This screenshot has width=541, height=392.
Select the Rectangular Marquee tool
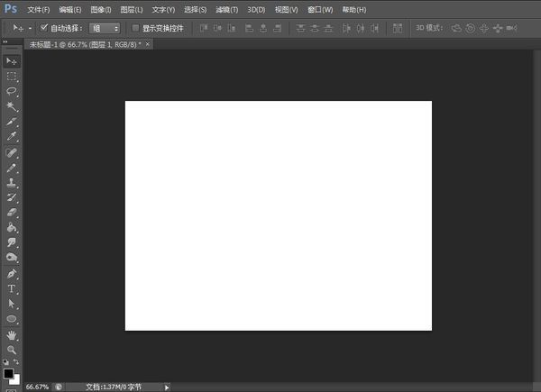(x=12, y=77)
